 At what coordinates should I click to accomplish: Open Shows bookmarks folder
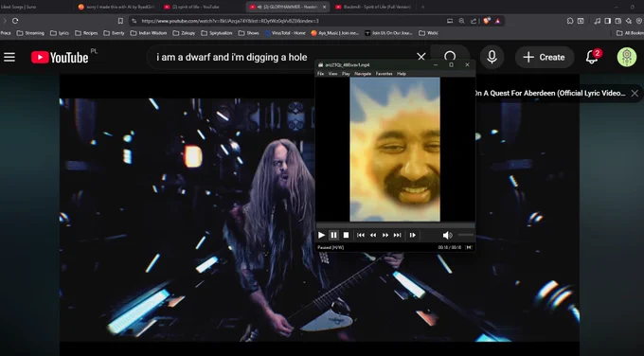click(x=248, y=33)
